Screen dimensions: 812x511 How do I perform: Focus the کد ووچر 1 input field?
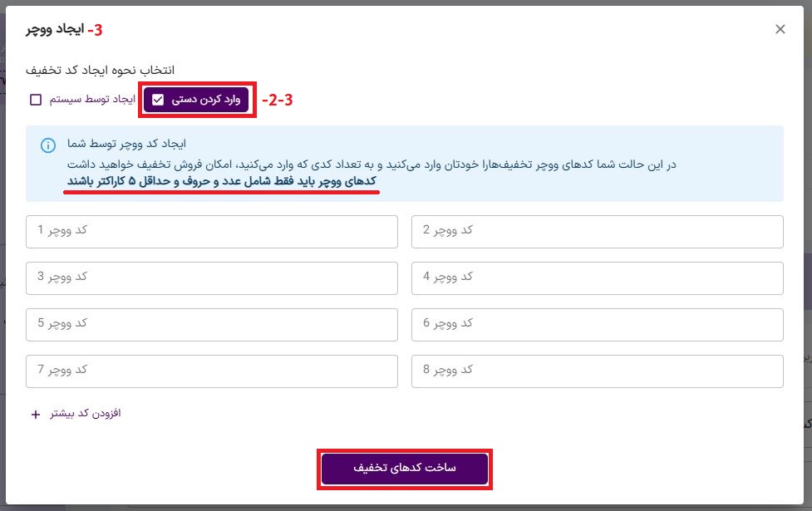[x=212, y=231]
